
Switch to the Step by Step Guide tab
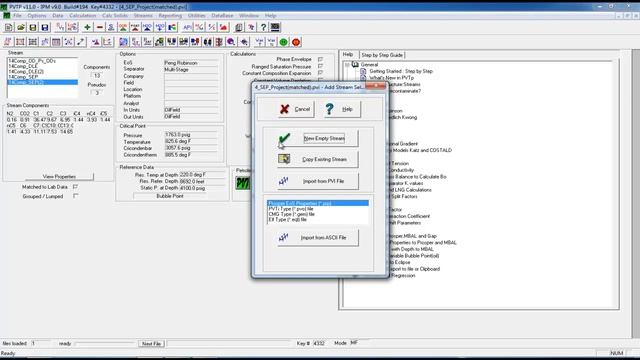point(382,55)
